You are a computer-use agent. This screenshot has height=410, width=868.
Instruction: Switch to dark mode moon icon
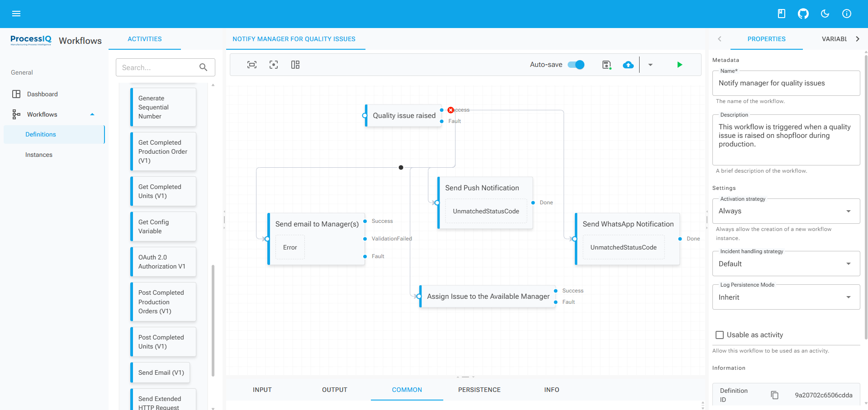825,14
